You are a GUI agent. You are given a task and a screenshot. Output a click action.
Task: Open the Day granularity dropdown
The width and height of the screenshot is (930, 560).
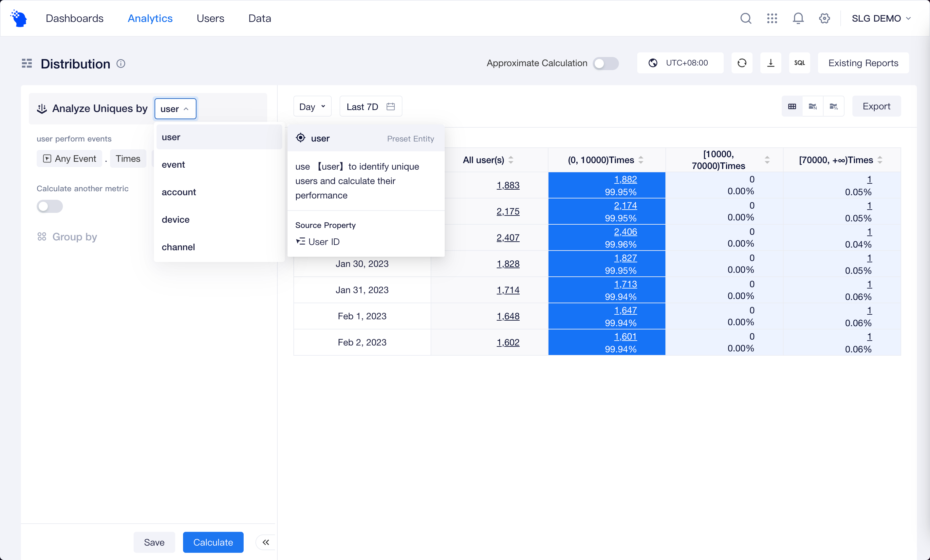tap(312, 106)
